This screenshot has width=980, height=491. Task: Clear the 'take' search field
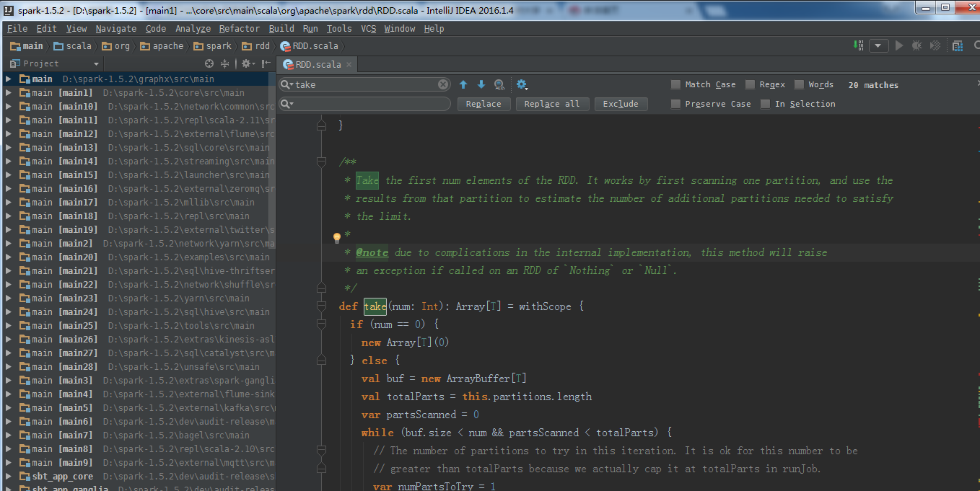tap(443, 84)
